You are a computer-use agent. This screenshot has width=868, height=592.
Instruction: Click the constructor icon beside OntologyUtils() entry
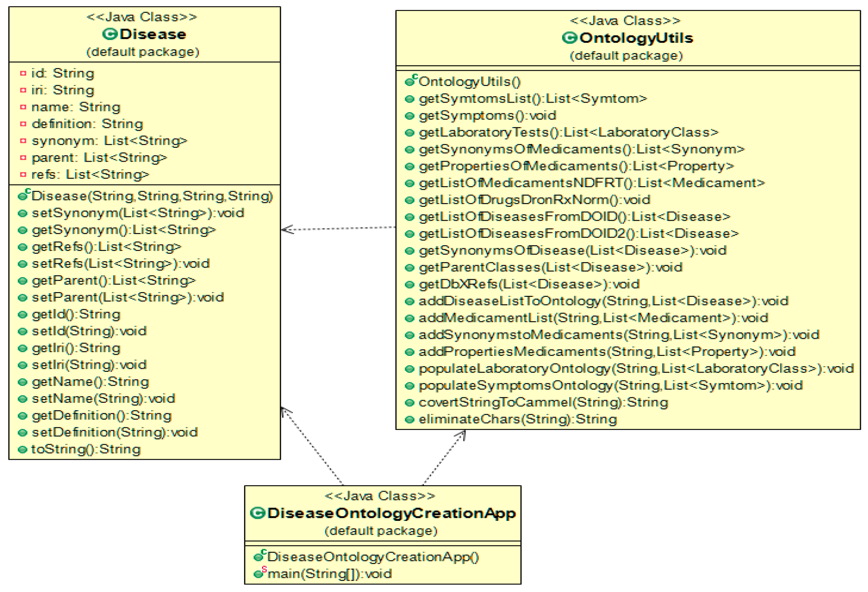click(x=411, y=81)
